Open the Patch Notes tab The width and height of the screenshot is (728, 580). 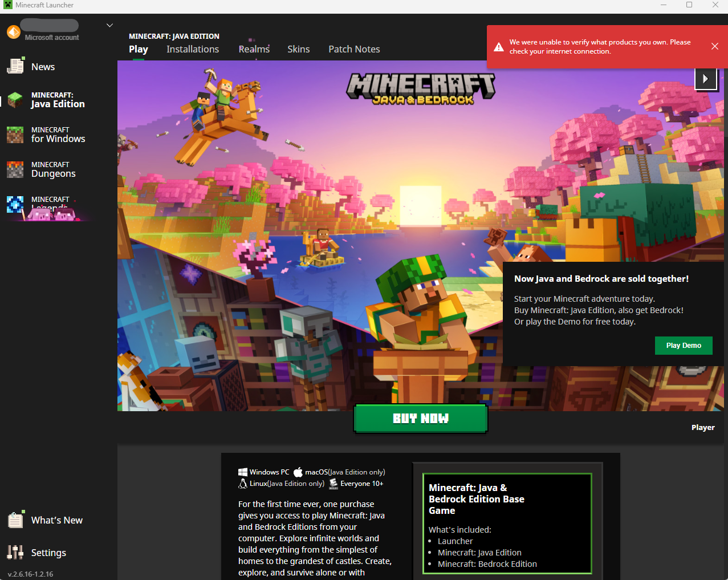(354, 49)
